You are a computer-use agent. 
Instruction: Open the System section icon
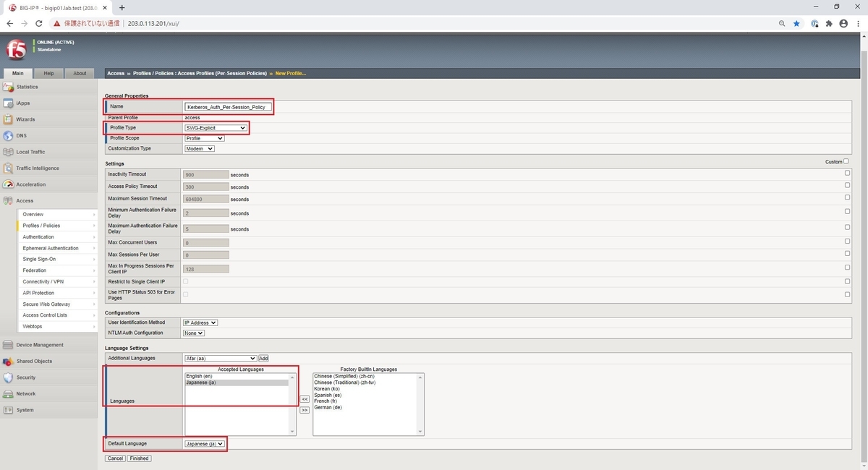point(8,410)
